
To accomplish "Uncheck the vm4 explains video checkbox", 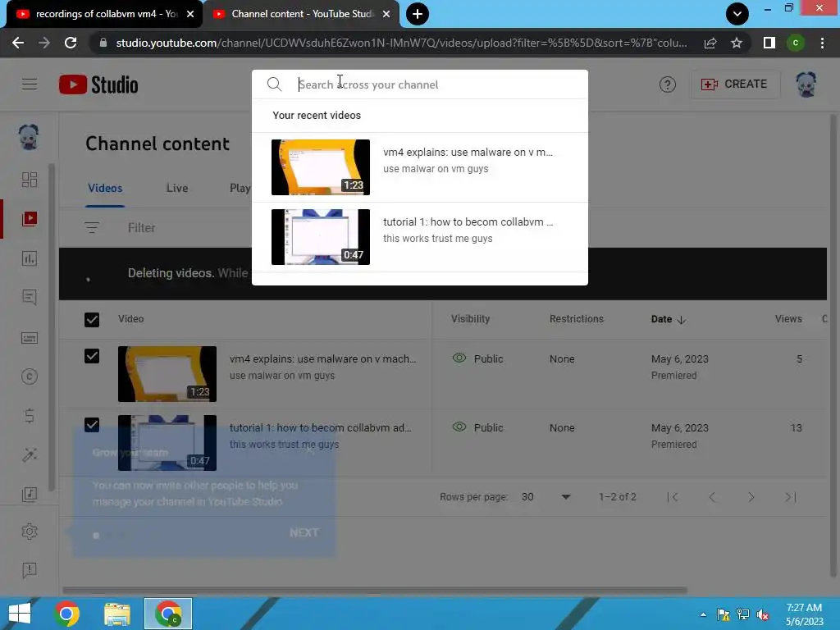I will click(x=92, y=356).
